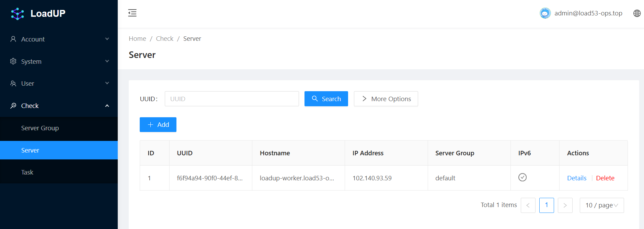Delete the loadup-worker server row
644x229 pixels.
click(605, 178)
